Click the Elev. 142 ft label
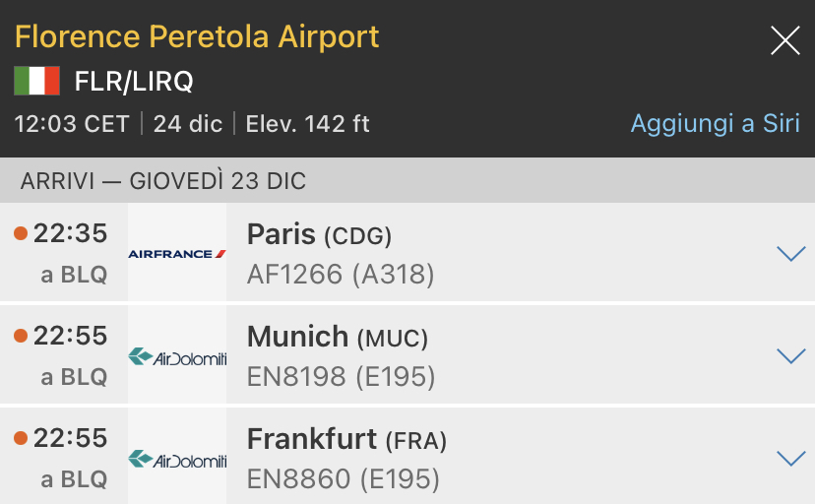815x504 pixels. click(x=307, y=124)
